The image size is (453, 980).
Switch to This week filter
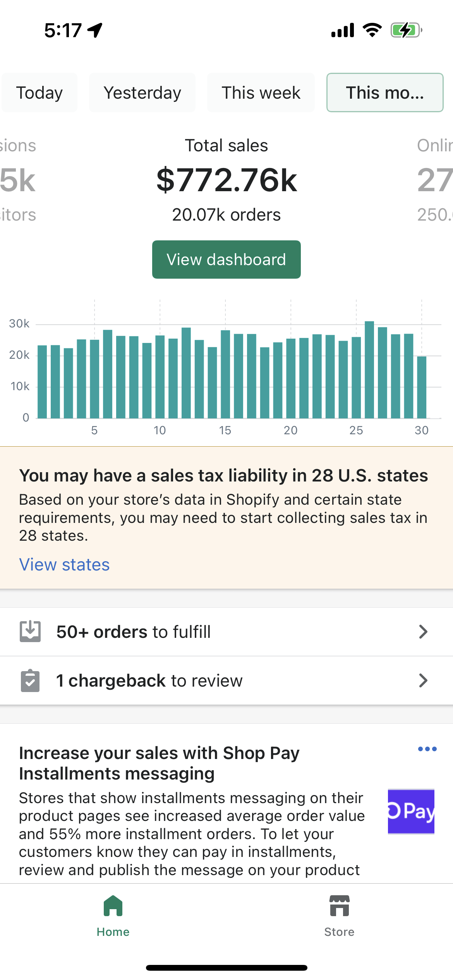[x=261, y=93]
